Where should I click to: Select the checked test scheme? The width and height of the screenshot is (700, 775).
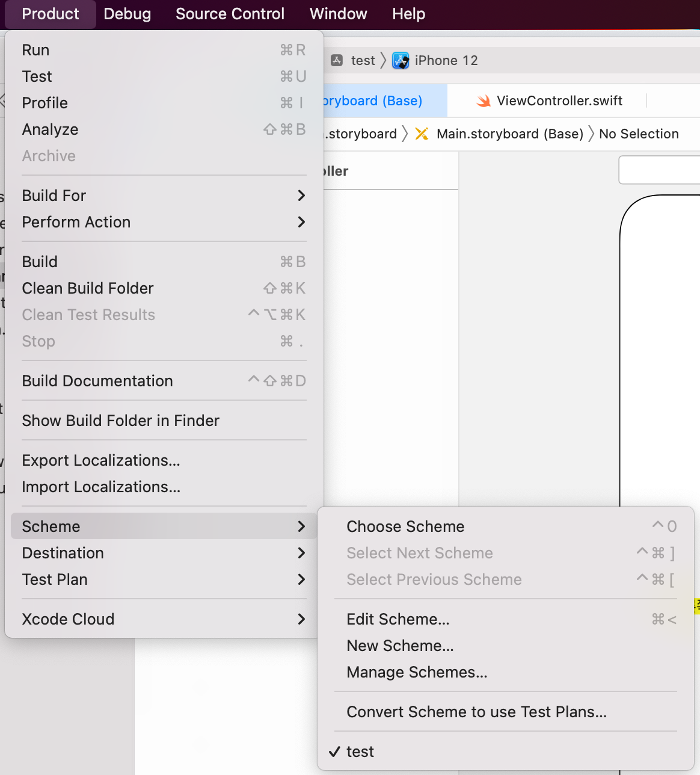pos(505,752)
